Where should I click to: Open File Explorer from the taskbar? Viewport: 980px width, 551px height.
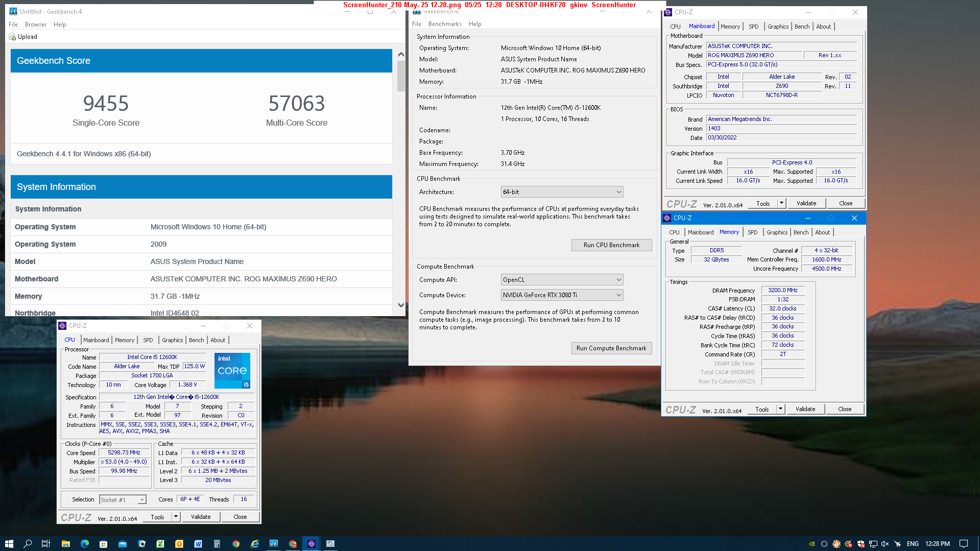[65, 544]
